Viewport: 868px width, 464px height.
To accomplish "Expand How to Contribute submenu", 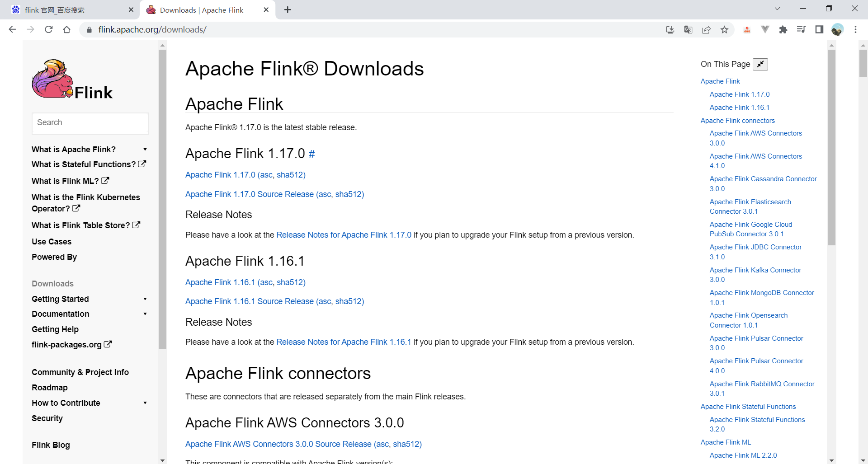I will [145, 403].
